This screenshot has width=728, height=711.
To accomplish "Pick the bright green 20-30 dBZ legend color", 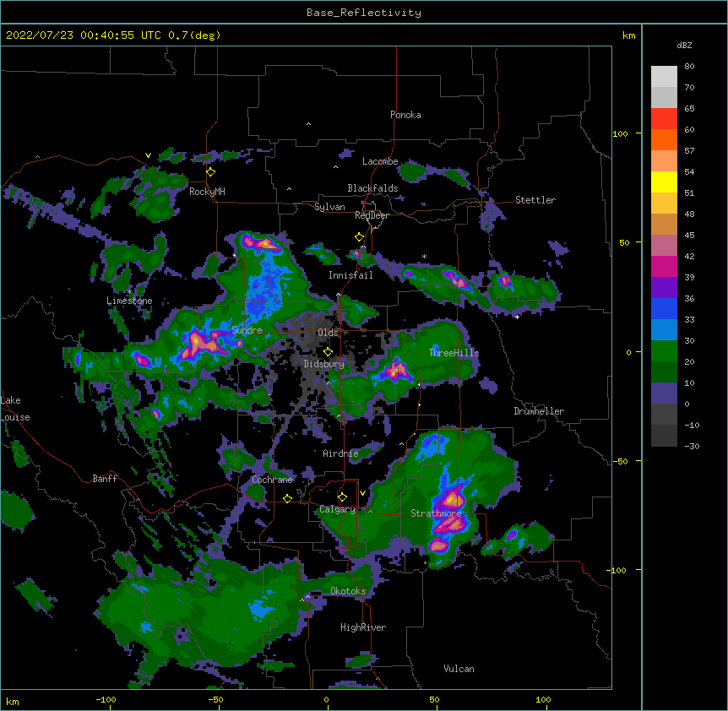I will (664, 351).
